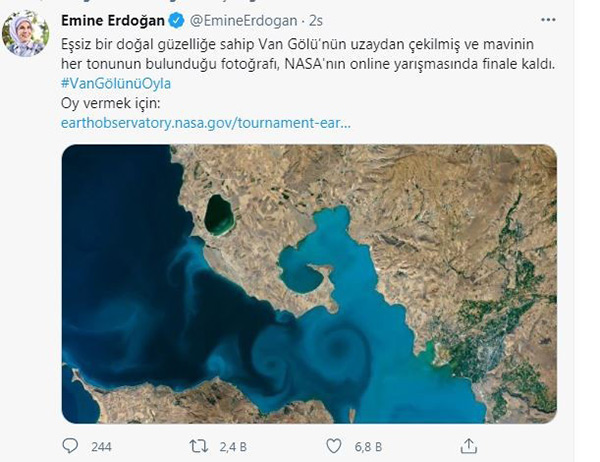Click the small dark green lake in the photo

point(217,213)
